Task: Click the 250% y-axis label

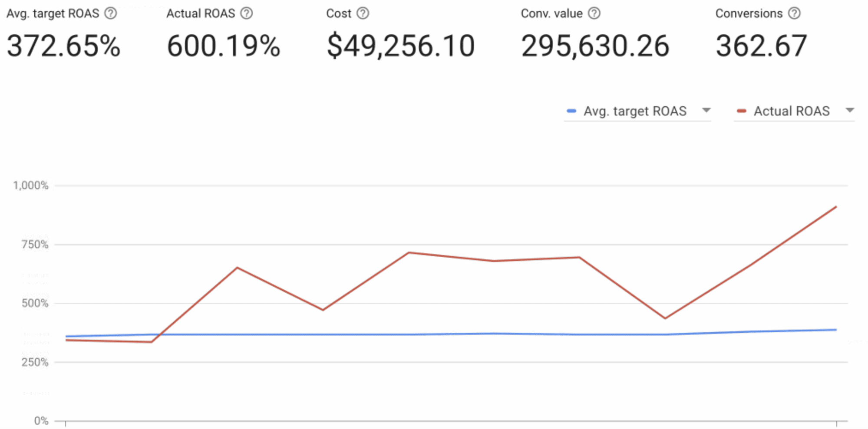Action: pyautogui.click(x=35, y=362)
